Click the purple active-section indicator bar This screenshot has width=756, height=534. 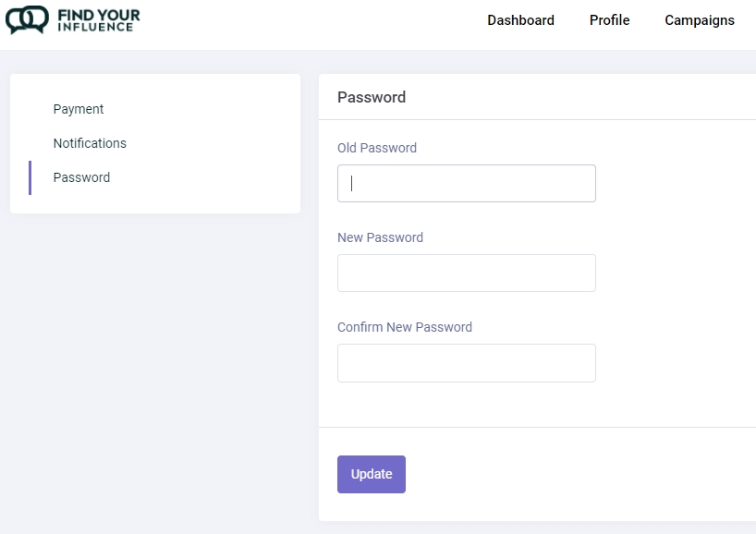coord(31,176)
